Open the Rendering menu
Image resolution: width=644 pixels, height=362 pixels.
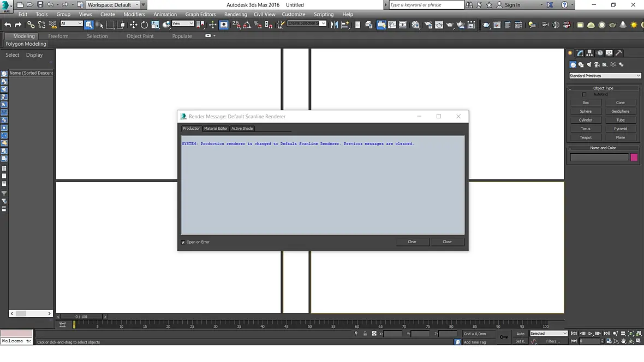click(x=236, y=14)
